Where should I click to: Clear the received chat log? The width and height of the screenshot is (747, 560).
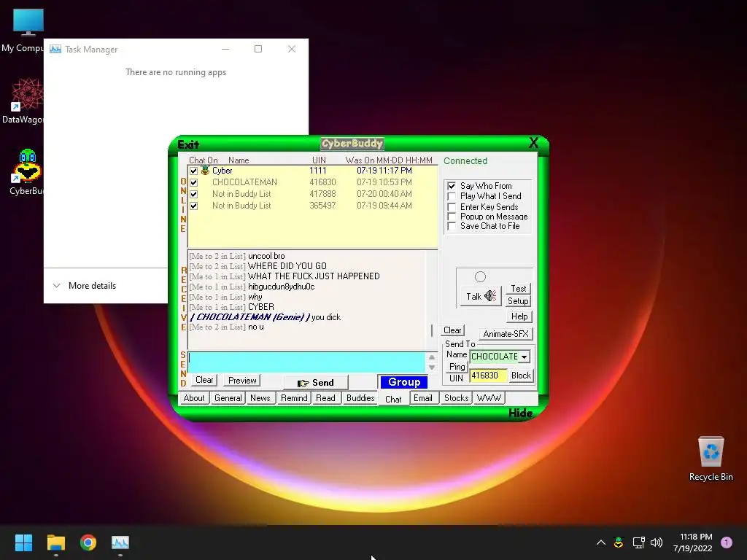point(452,330)
